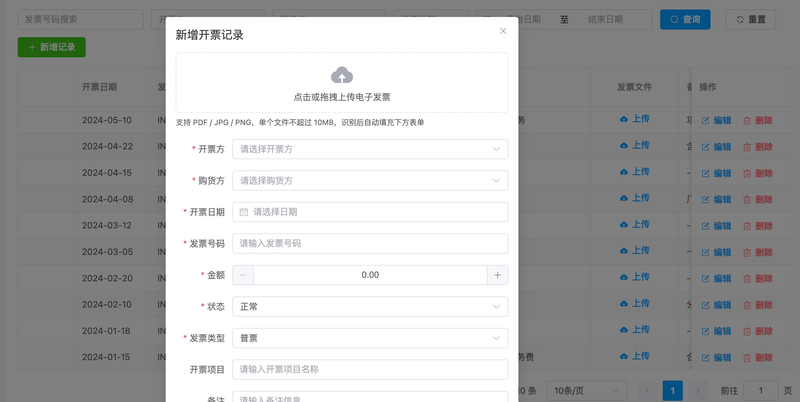This screenshot has width=800, height=402.
Task: Click into the 发票号码 input field
Action: pyautogui.click(x=370, y=244)
